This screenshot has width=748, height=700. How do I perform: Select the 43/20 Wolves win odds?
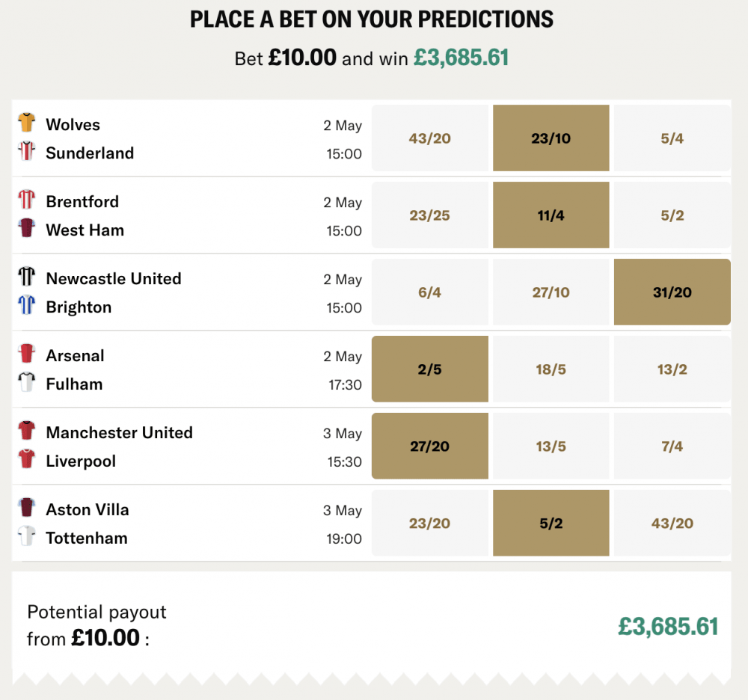(x=429, y=138)
